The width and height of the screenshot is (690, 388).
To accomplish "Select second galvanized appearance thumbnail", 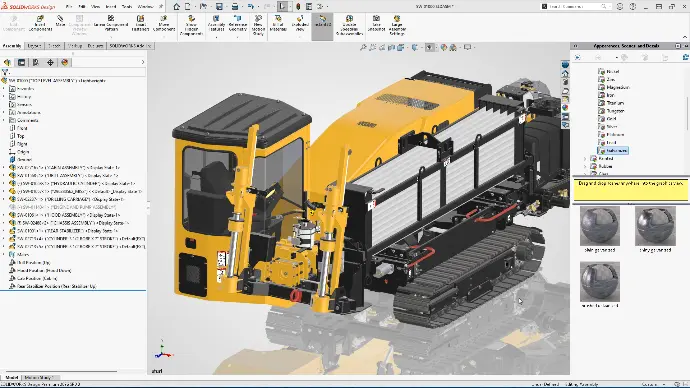I will (655, 226).
